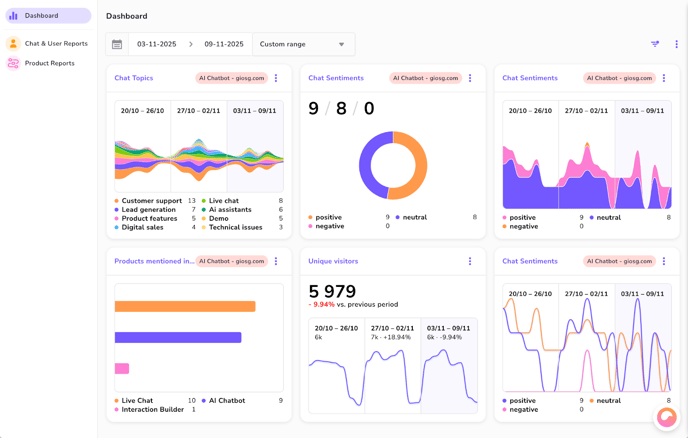Open Products mentioned card options menu
Screen dimensions: 688x438
coord(276,261)
